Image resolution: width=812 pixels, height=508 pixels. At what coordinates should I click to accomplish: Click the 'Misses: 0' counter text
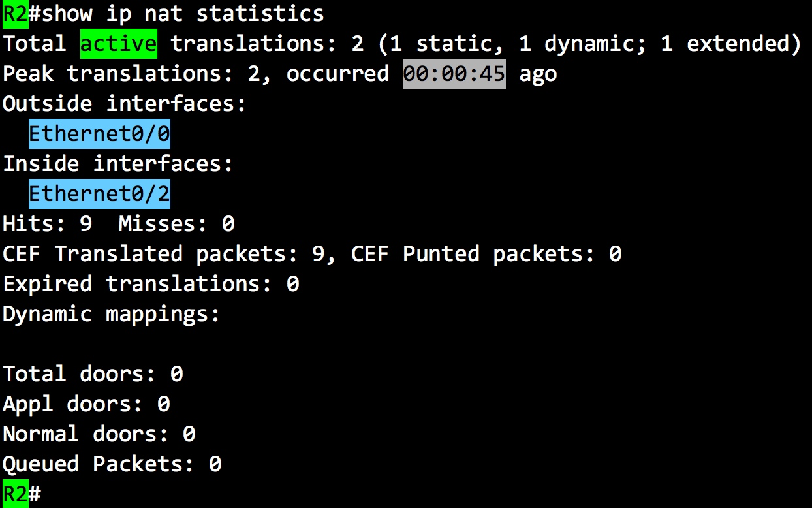(176, 224)
